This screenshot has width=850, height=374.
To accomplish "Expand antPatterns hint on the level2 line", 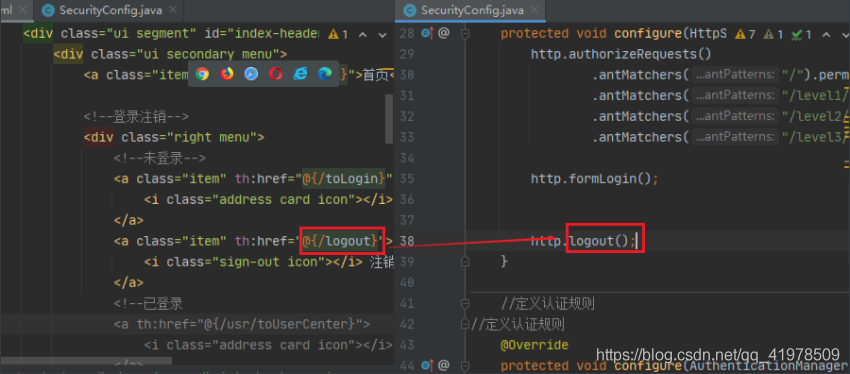I will [x=734, y=116].
